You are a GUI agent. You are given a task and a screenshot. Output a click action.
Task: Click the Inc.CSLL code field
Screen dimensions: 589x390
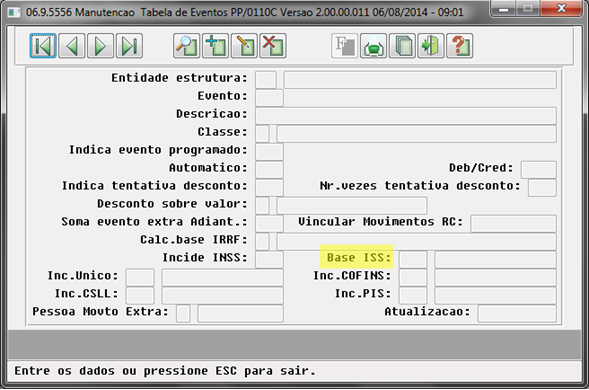pyautogui.click(x=140, y=296)
